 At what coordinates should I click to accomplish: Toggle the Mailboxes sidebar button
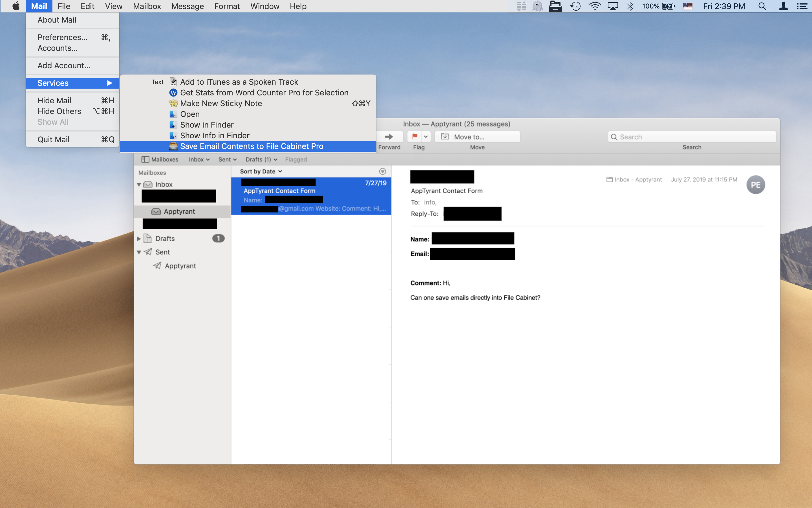coord(160,159)
